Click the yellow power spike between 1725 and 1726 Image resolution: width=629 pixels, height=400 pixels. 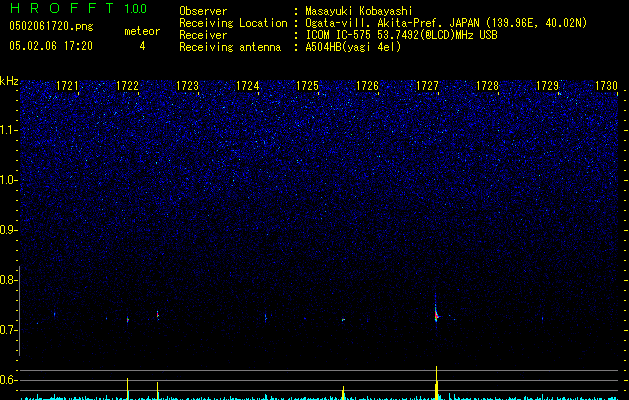coord(343,393)
